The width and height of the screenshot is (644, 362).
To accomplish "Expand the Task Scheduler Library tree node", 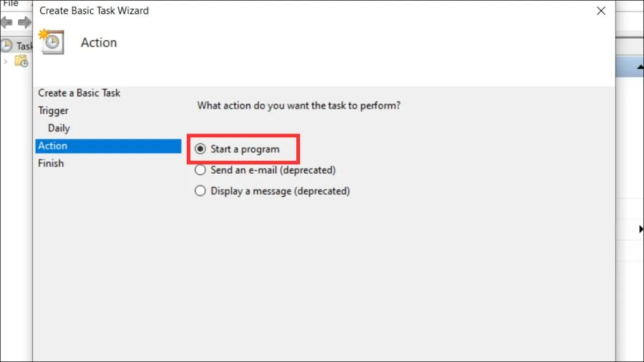I will (x=5, y=61).
